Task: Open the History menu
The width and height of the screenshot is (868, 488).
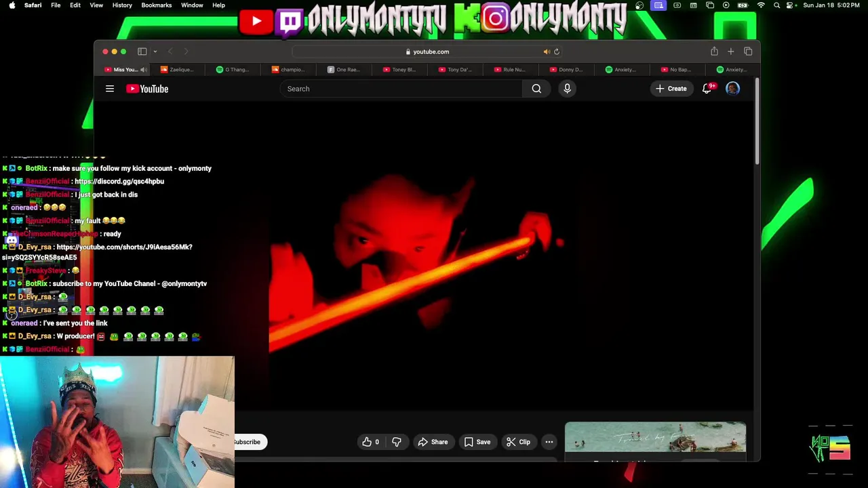Action: [122, 5]
